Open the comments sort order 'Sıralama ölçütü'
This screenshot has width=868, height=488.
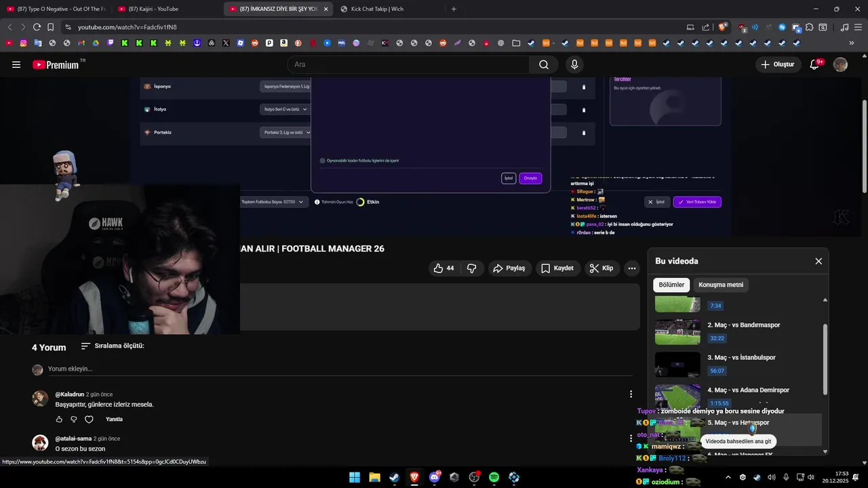click(x=113, y=346)
